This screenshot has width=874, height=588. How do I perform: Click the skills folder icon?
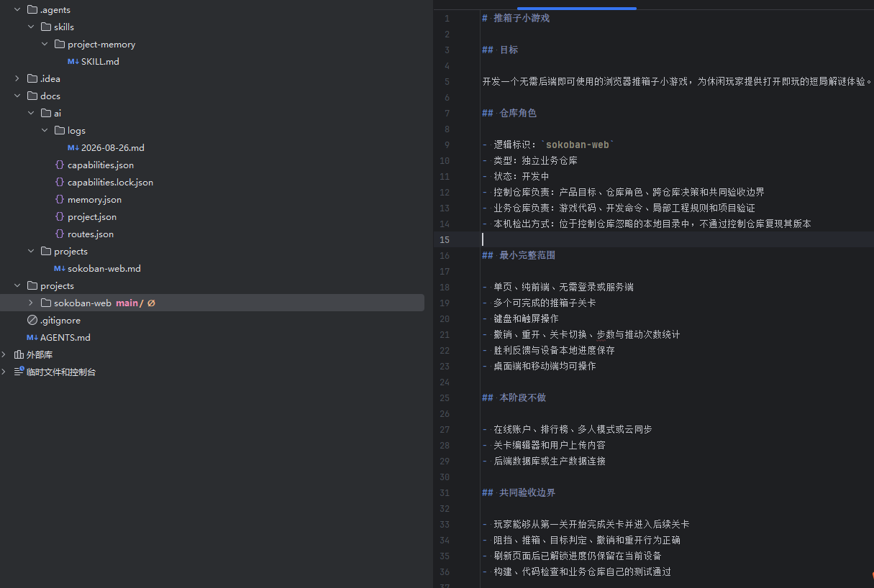pyautogui.click(x=46, y=27)
